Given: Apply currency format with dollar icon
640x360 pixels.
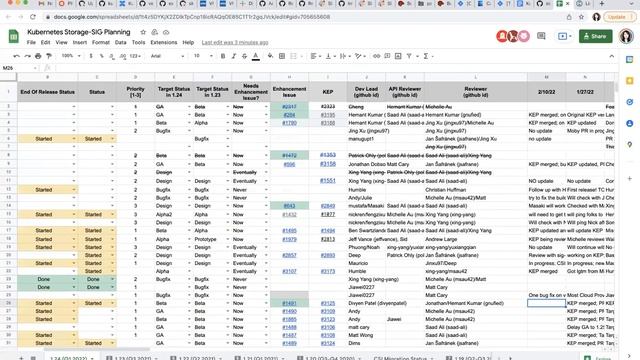Looking at the screenshot, I should pos(91,56).
